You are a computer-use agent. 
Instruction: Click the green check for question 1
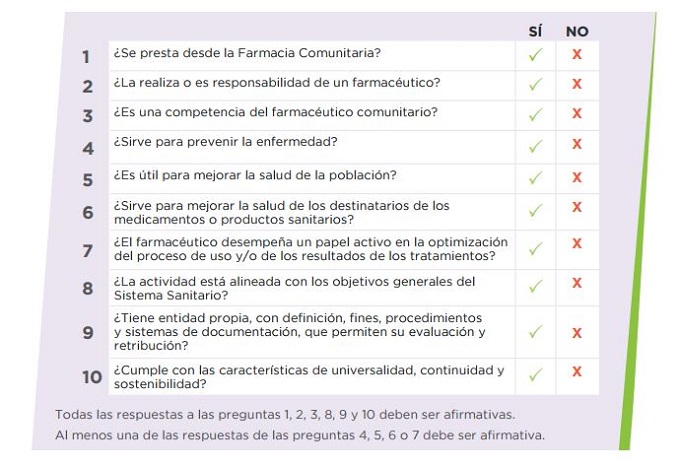click(x=535, y=55)
